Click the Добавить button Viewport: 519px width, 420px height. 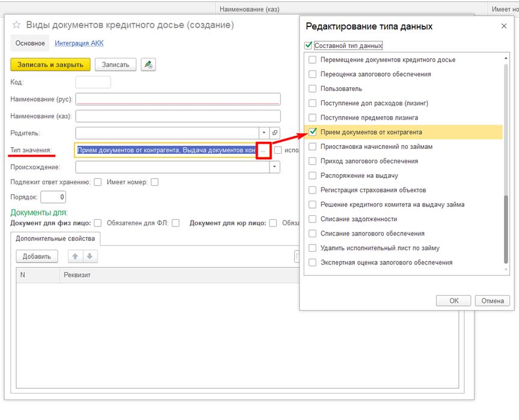37,257
